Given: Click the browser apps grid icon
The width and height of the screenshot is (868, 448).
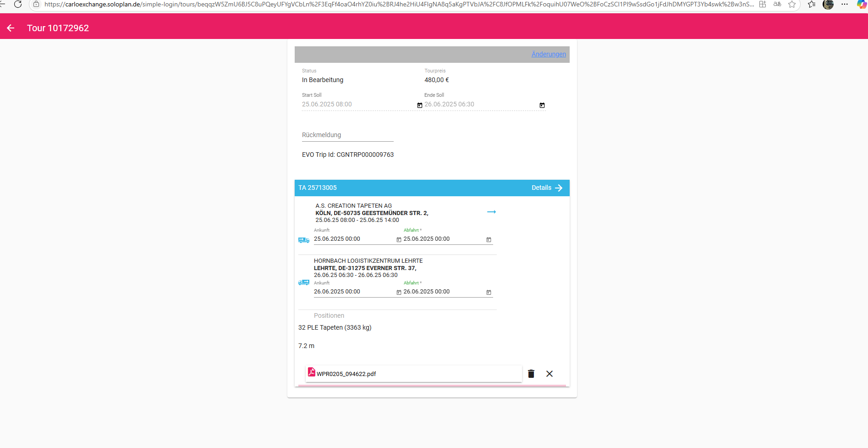Looking at the screenshot, I should click(x=763, y=4).
